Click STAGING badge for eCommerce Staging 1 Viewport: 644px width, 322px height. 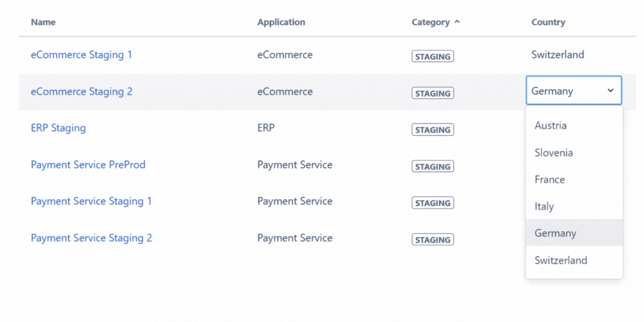coord(433,56)
